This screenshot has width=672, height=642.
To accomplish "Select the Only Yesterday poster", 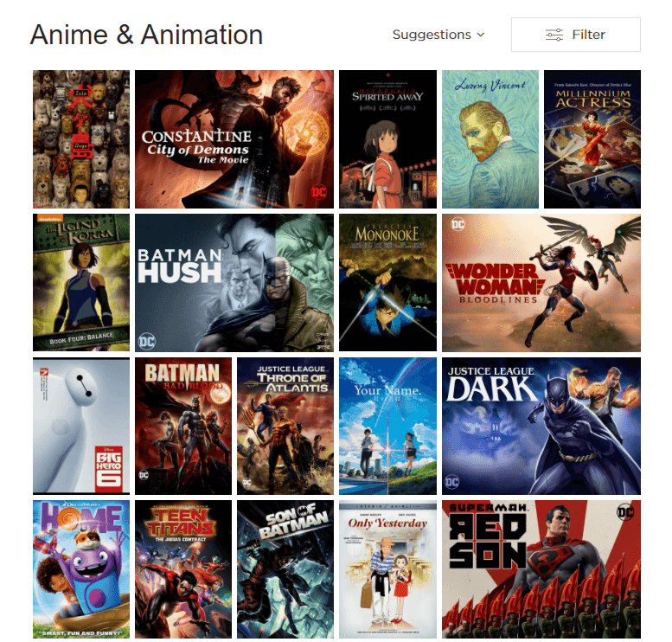I will (x=387, y=569).
